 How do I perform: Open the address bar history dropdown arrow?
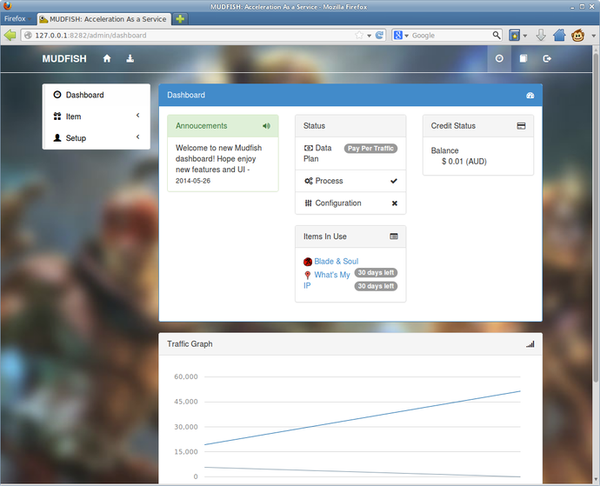tap(369, 36)
